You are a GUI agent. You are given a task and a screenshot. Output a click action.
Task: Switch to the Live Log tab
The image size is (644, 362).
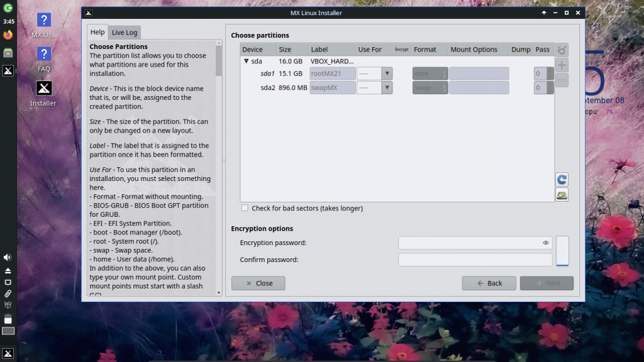coord(125,33)
